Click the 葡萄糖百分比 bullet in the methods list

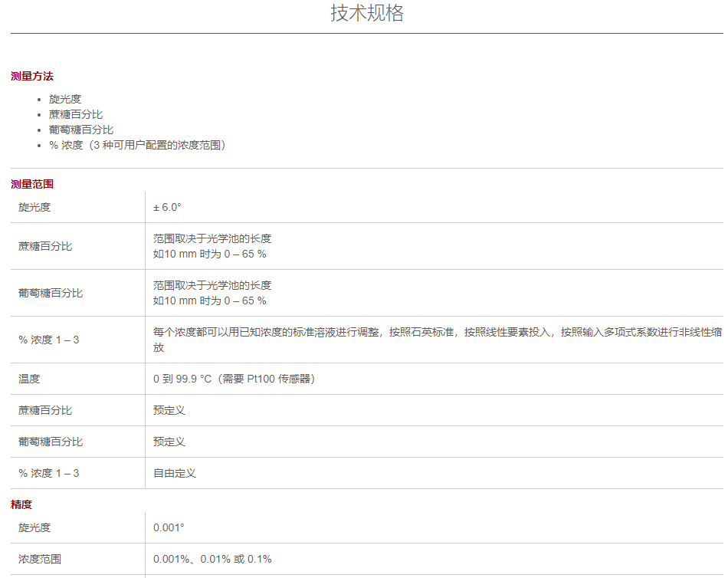coord(81,130)
